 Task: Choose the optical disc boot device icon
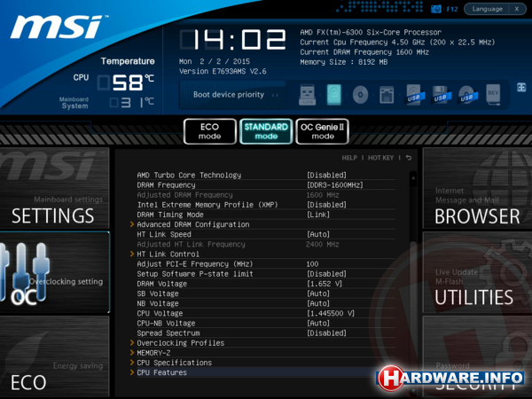click(360, 94)
